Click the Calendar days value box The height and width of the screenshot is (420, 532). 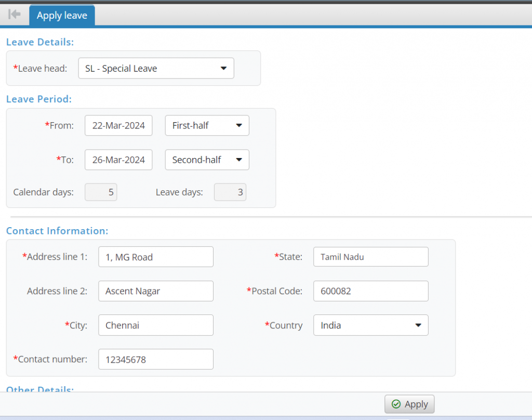coord(101,192)
